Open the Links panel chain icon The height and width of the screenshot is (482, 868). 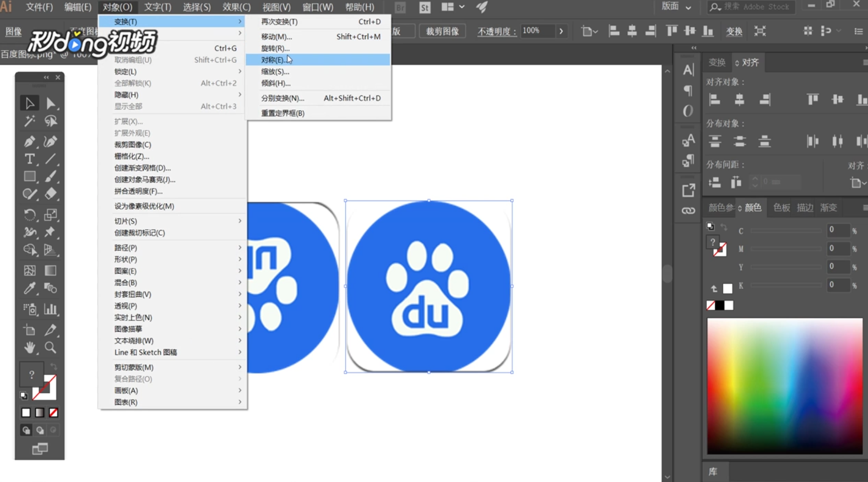[x=688, y=210]
